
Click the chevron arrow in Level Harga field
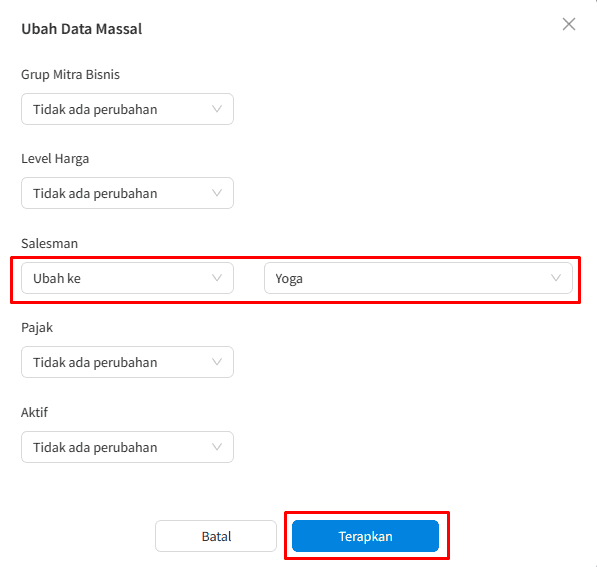tap(217, 193)
